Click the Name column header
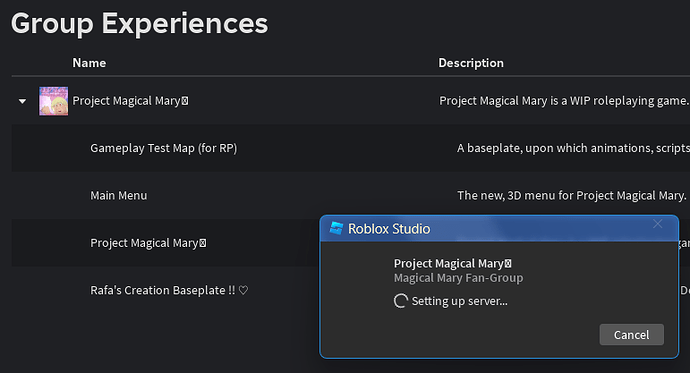Screen dimensions: 690x373 coord(89,63)
